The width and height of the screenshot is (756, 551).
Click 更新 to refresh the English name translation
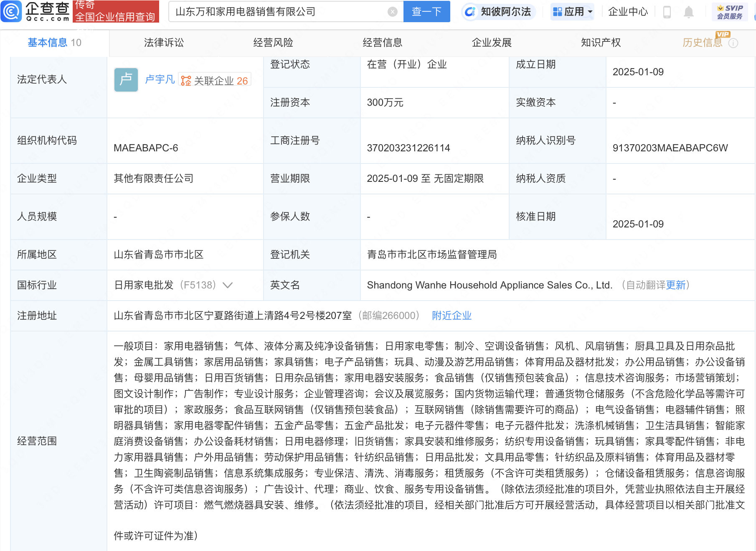point(675,285)
